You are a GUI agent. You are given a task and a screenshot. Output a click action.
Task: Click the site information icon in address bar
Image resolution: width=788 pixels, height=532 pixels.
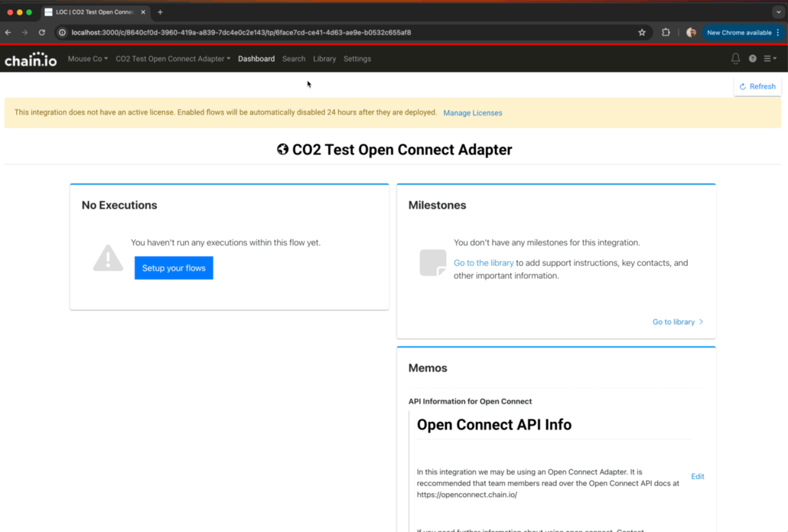(62, 33)
